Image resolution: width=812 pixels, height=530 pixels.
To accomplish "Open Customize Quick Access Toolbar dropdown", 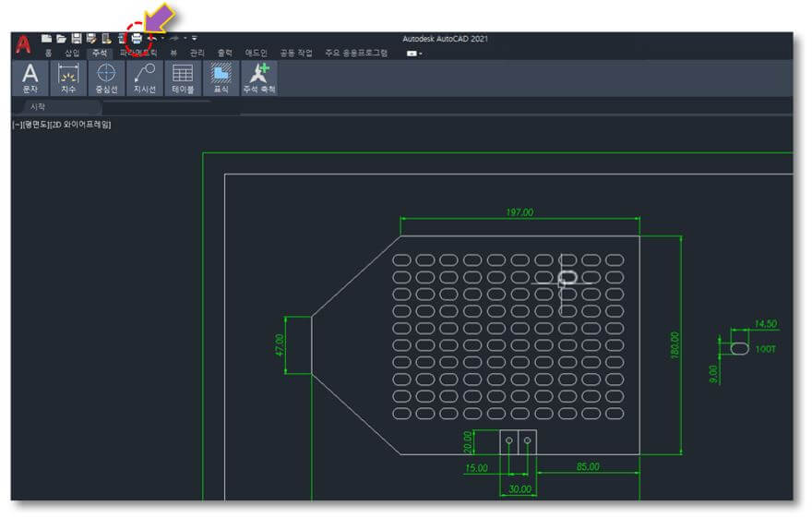I will [194, 39].
